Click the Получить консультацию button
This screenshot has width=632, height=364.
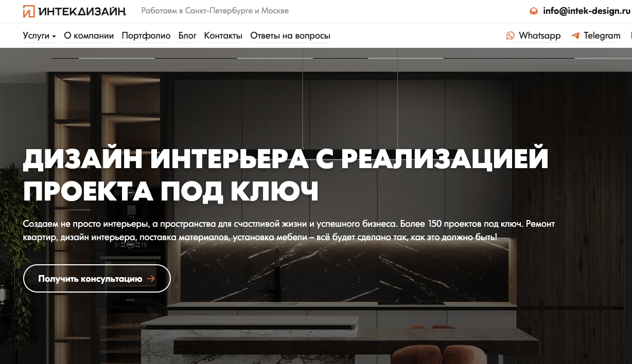[x=97, y=279]
